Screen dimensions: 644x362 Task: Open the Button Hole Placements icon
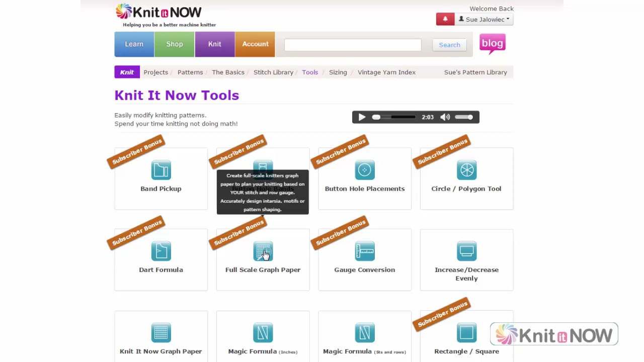pos(365,170)
